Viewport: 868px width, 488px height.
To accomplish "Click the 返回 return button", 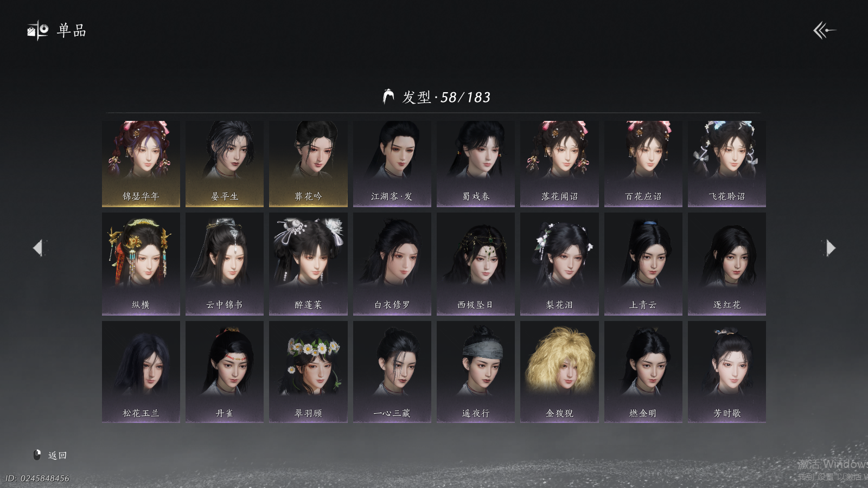I will point(57,455).
